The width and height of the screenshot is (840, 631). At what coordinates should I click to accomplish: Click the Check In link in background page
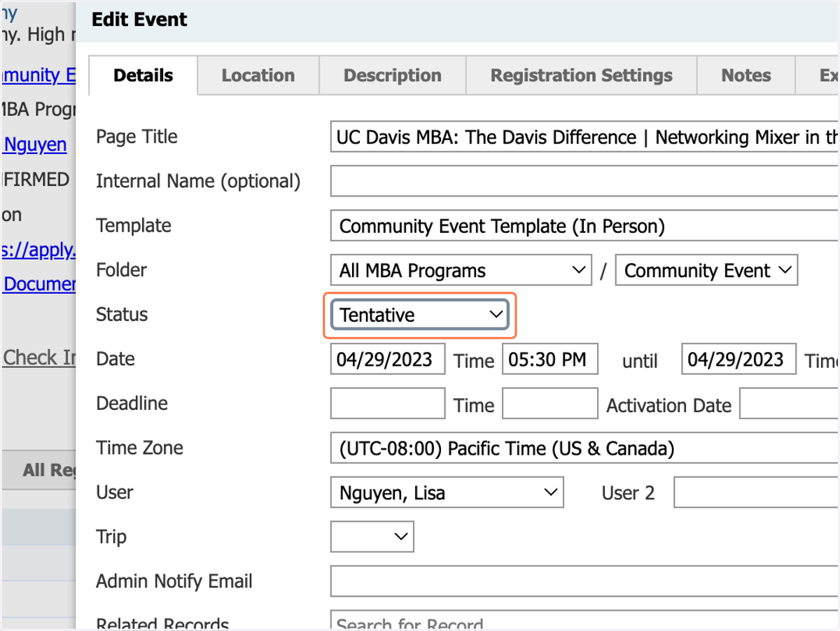[x=39, y=357]
